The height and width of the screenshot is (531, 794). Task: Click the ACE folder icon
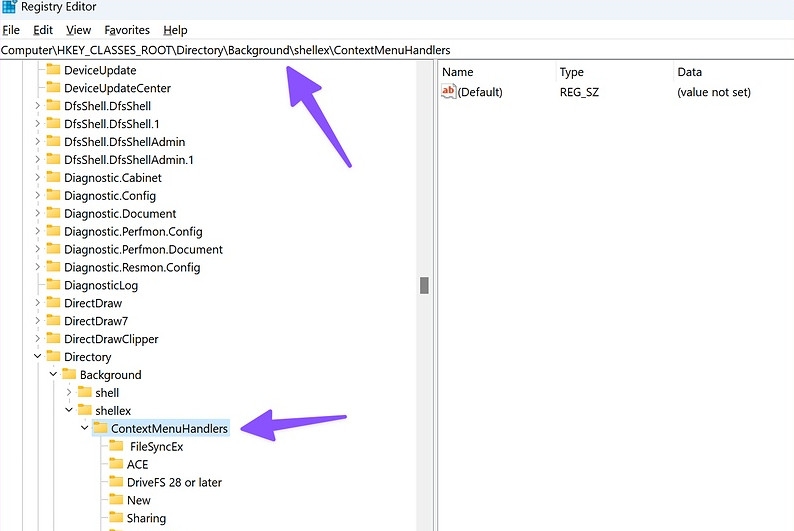coord(116,464)
